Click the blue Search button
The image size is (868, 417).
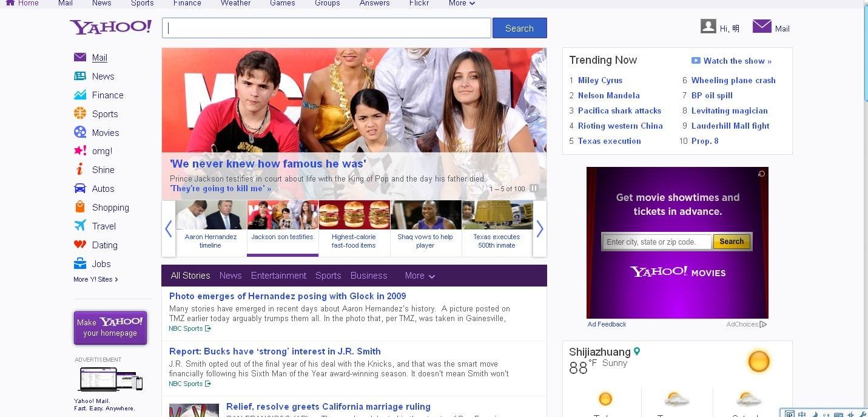[519, 28]
